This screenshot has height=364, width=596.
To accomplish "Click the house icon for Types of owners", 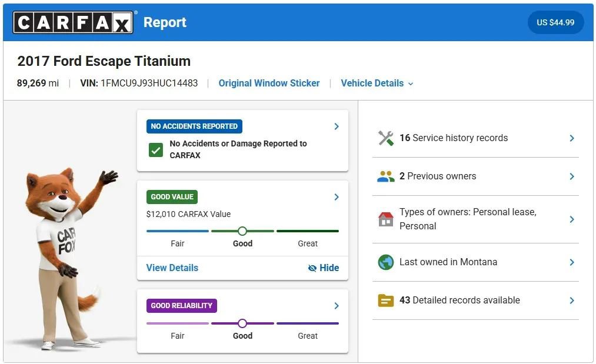I will (x=386, y=219).
